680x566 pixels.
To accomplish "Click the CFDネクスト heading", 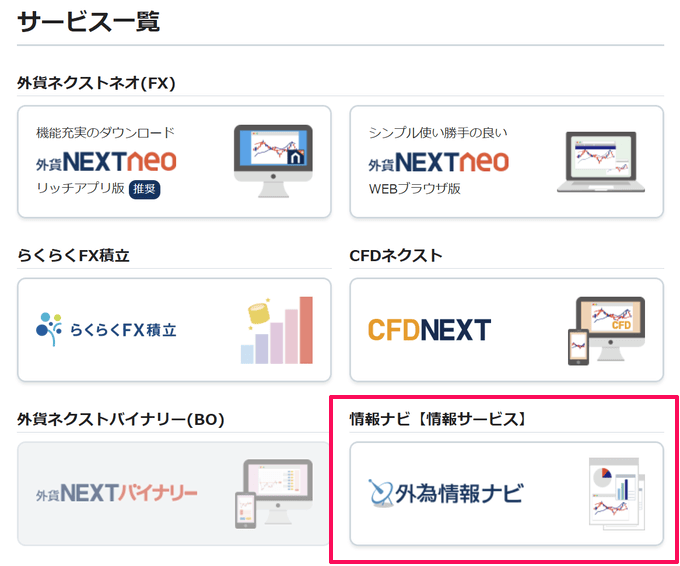I will (396, 255).
